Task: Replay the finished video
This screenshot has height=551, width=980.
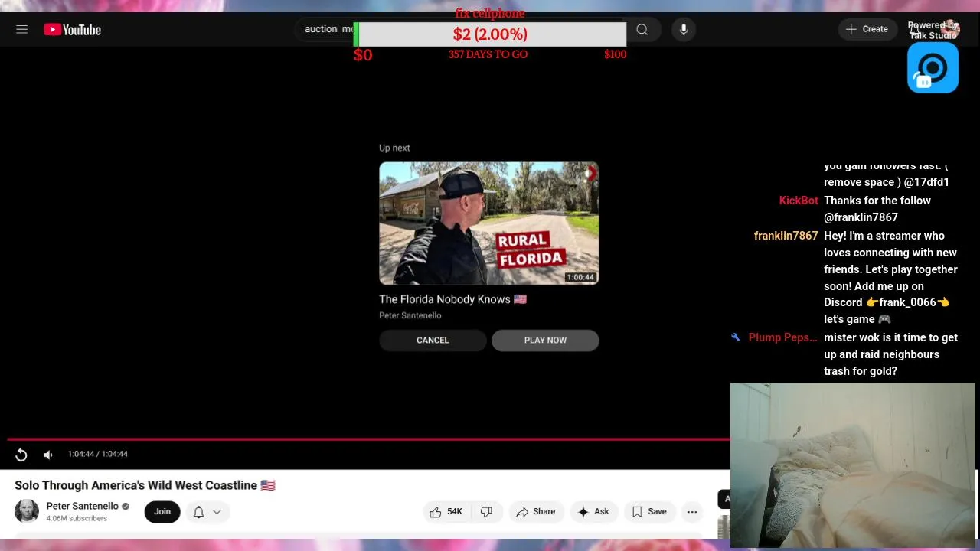Action: pyautogui.click(x=21, y=455)
